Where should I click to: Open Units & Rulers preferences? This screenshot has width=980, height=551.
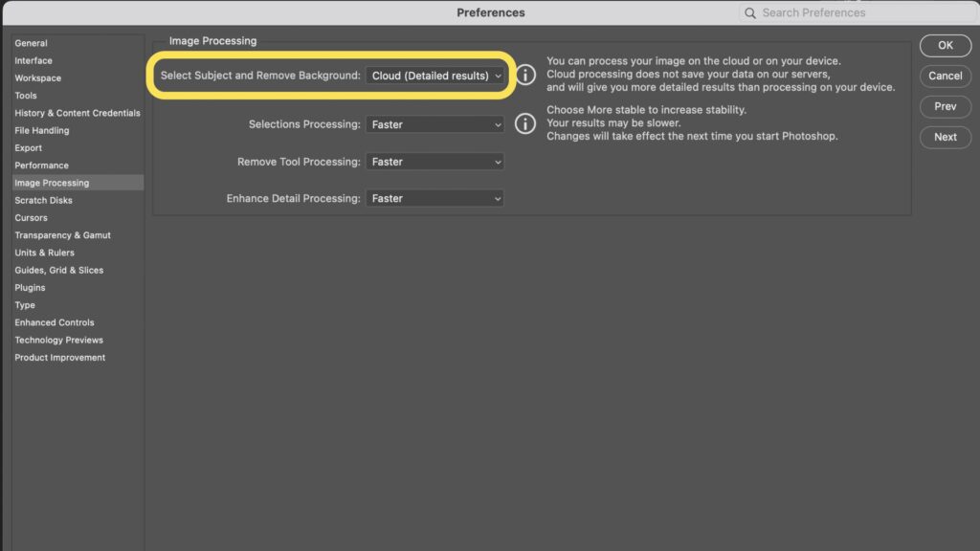coord(44,253)
